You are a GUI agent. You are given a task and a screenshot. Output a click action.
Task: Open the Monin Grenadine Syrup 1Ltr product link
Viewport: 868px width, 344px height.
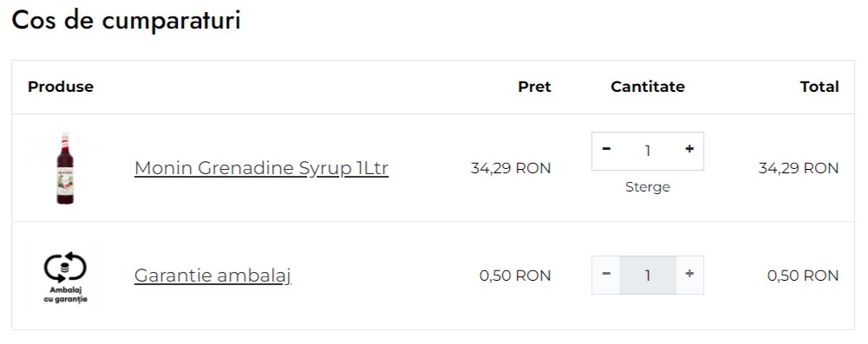pyautogui.click(x=261, y=168)
